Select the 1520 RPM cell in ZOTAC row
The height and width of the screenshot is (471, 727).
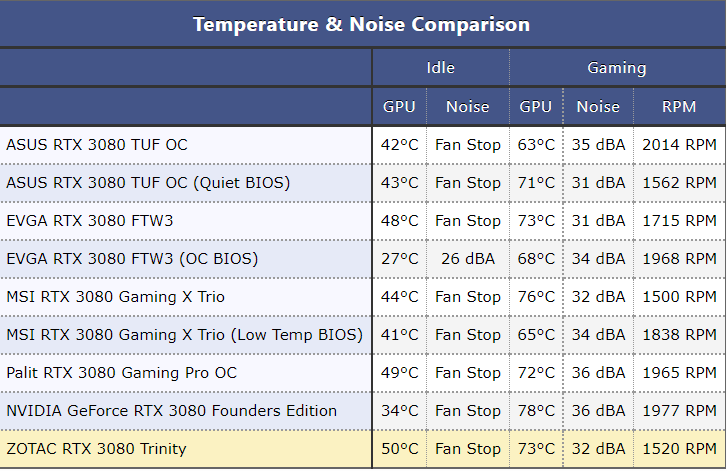(x=679, y=449)
